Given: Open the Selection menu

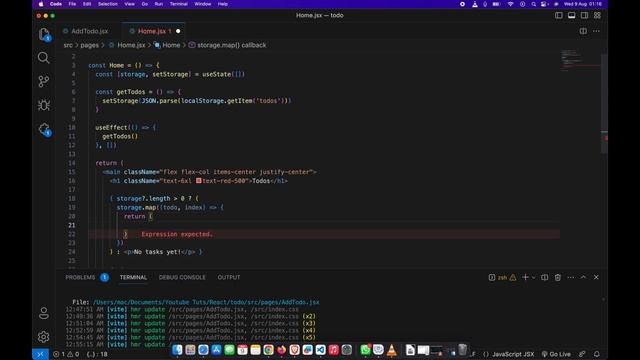Looking at the screenshot, I should pyautogui.click(x=108, y=4).
